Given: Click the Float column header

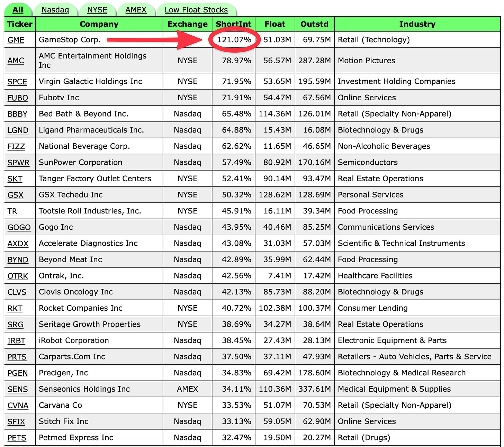Looking at the screenshot, I should (275, 24).
